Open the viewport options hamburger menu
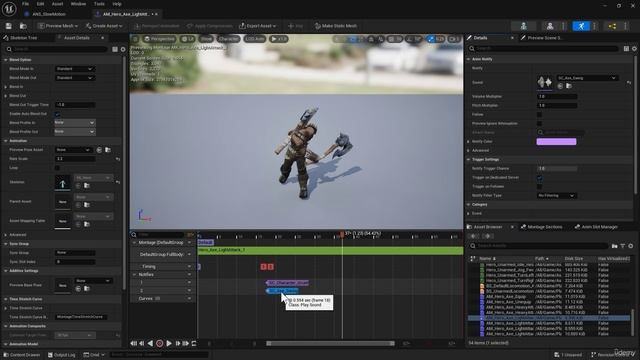This screenshot has height=360, width=640. pyautogui.click(x=135, y=39)
